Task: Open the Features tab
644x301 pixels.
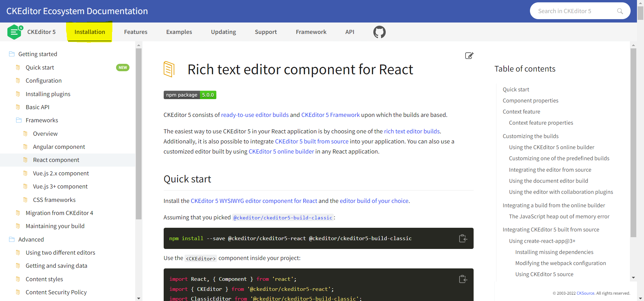Action: (136, 32)
